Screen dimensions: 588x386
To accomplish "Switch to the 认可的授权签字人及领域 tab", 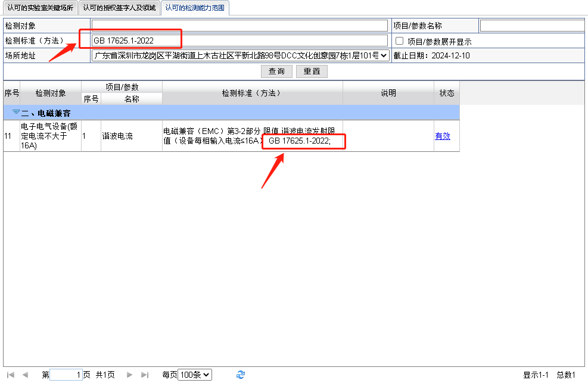I will click(119, 8).
